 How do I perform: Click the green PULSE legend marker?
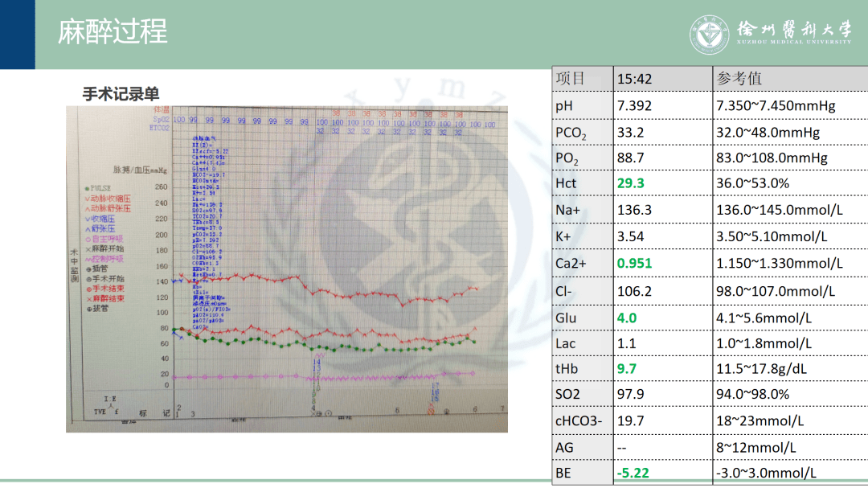88,188
